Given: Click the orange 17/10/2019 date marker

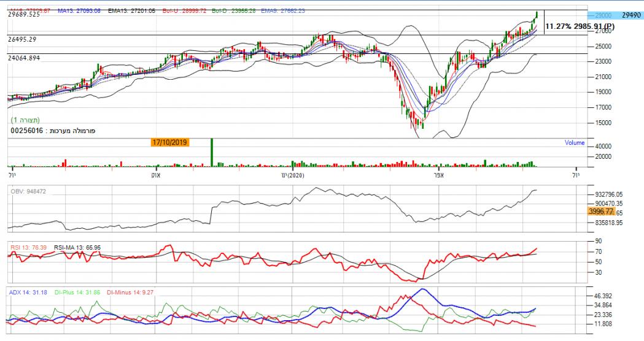Looking at the screenshot, I should coord(169,142).
